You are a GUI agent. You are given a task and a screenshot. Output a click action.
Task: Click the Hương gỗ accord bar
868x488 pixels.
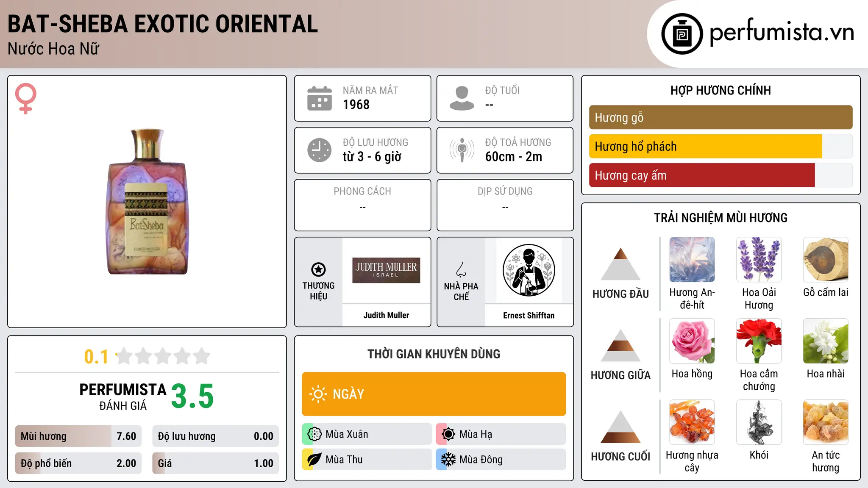point(721,117)
